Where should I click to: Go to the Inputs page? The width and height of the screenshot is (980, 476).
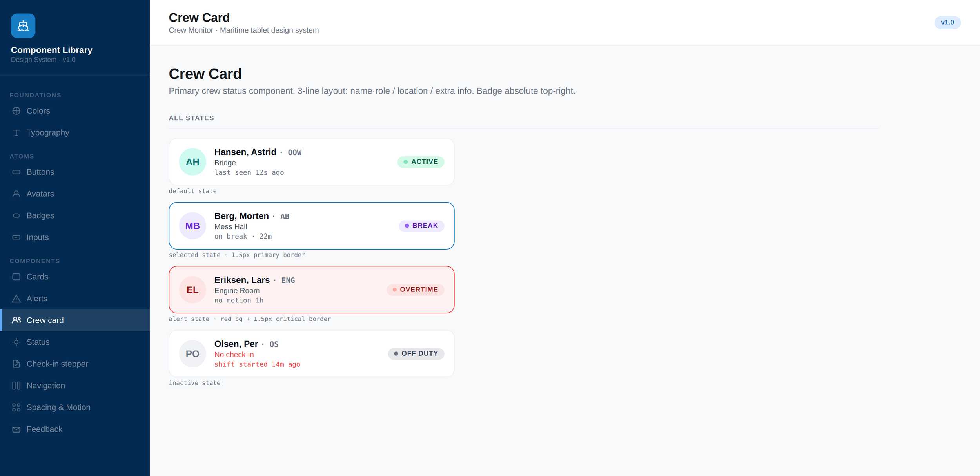[75, 237]
